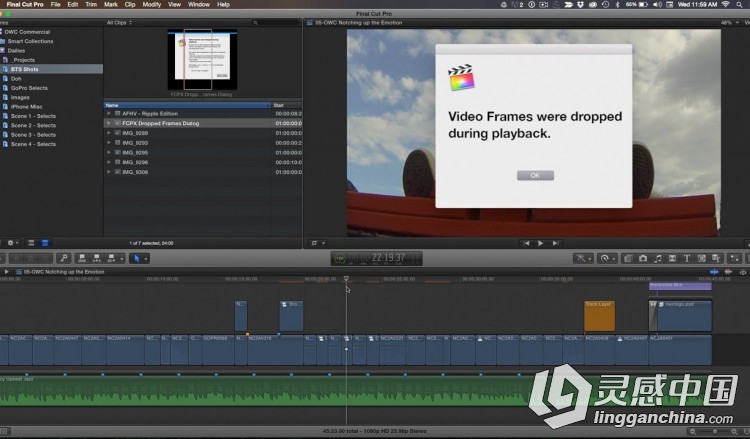Image resolution: width=750 pixels, height=439 pixels.
Task: Toggle the Inspector panel button
Action: click(735, 258)
